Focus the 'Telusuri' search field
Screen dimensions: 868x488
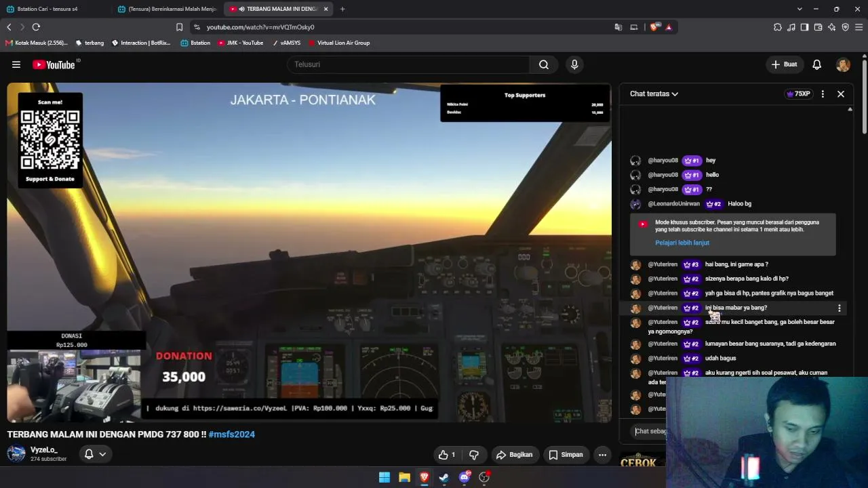[x=409, y=64]
